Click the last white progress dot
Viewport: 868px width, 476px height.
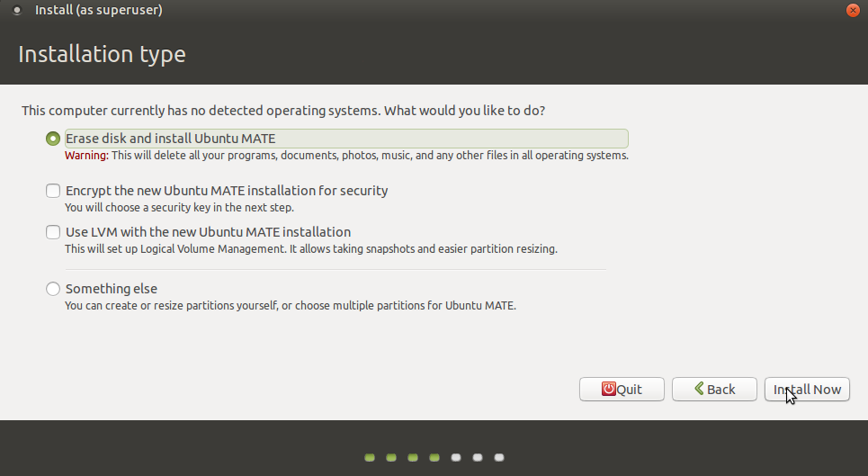tap(499, 457)
